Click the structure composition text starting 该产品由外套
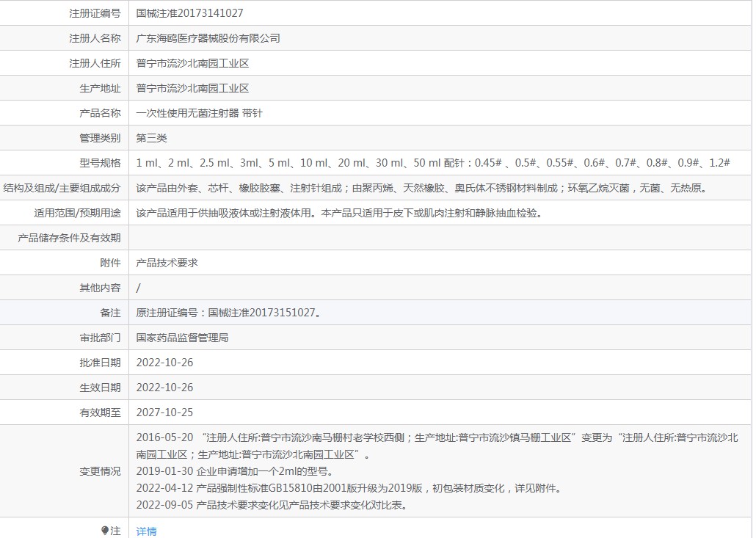This screenshot has width=756, height=538. (423, 188)
